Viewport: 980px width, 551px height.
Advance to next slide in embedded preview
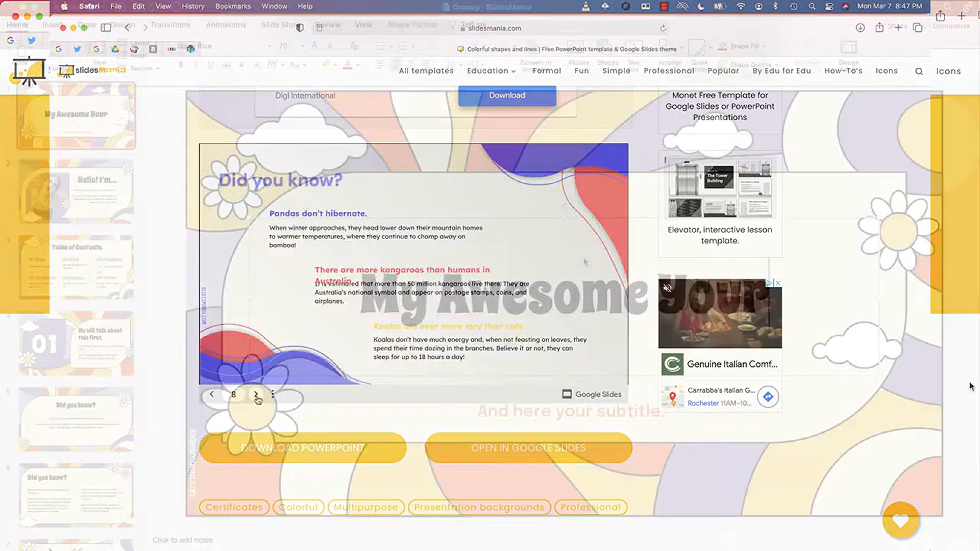[256, 394]
